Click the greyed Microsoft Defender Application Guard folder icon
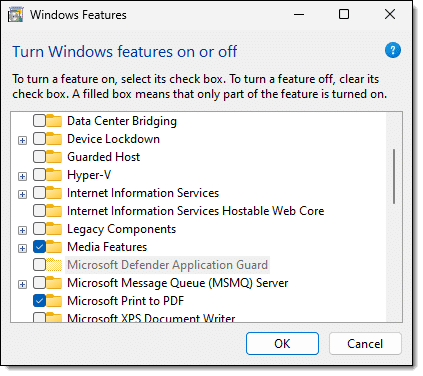The image size is (423, 376). [54, 265]
